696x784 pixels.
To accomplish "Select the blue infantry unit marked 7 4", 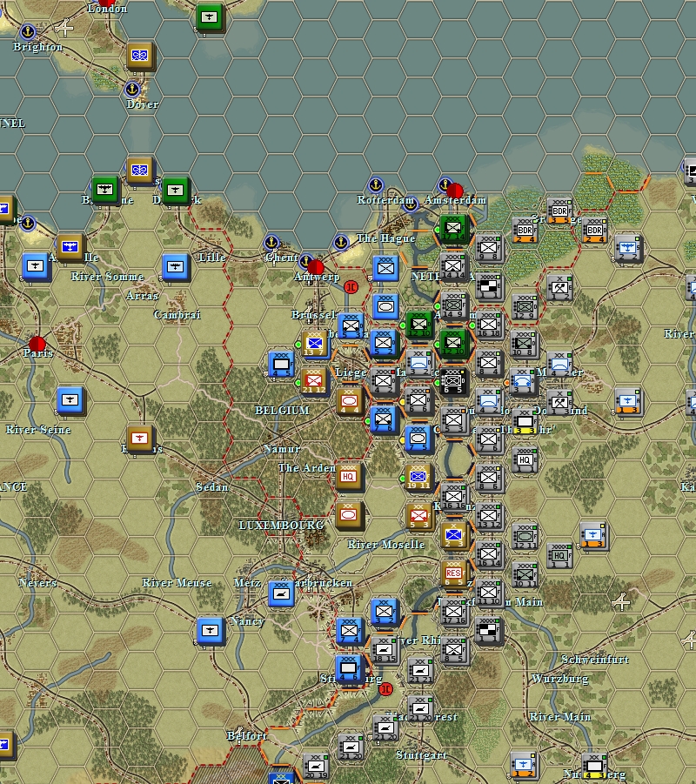I will tap(350, 631).
